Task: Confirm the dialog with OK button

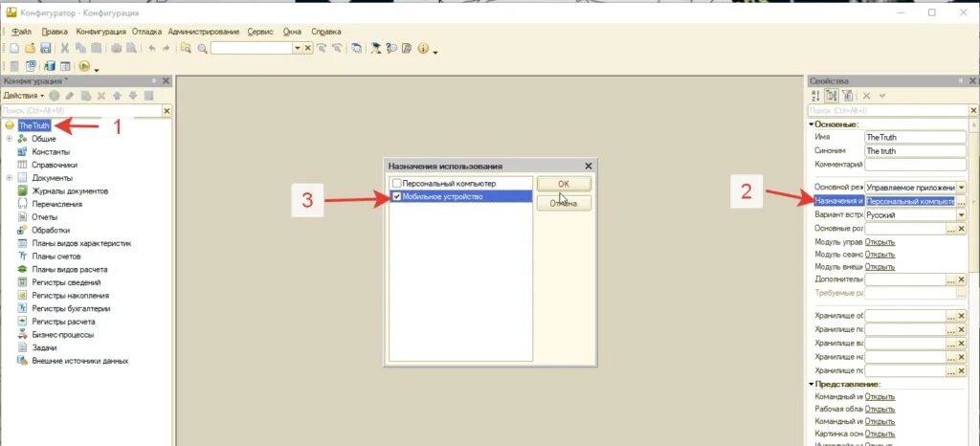Action: 564,184
